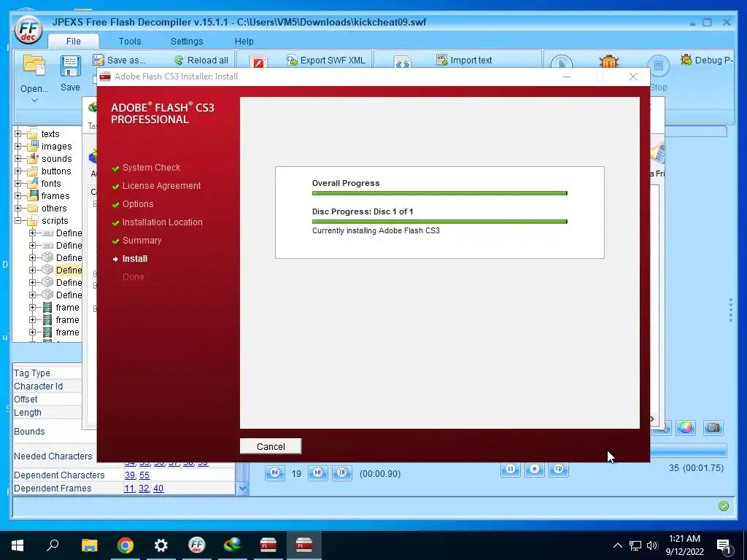Pause the SWF playback
The height and width of the screenshot is (560, 747).
(x=510, y=470)
